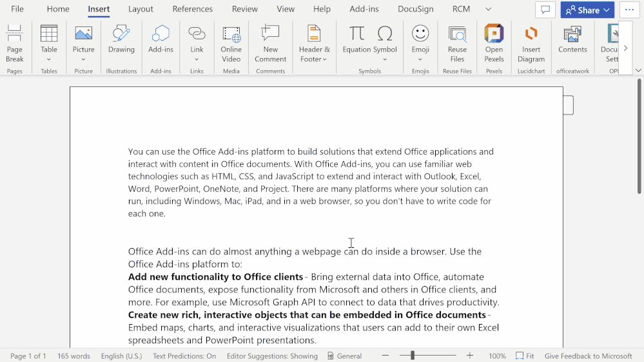Open the comments pane icon
This screenshot has width=644, height=362.
(545, 10)
